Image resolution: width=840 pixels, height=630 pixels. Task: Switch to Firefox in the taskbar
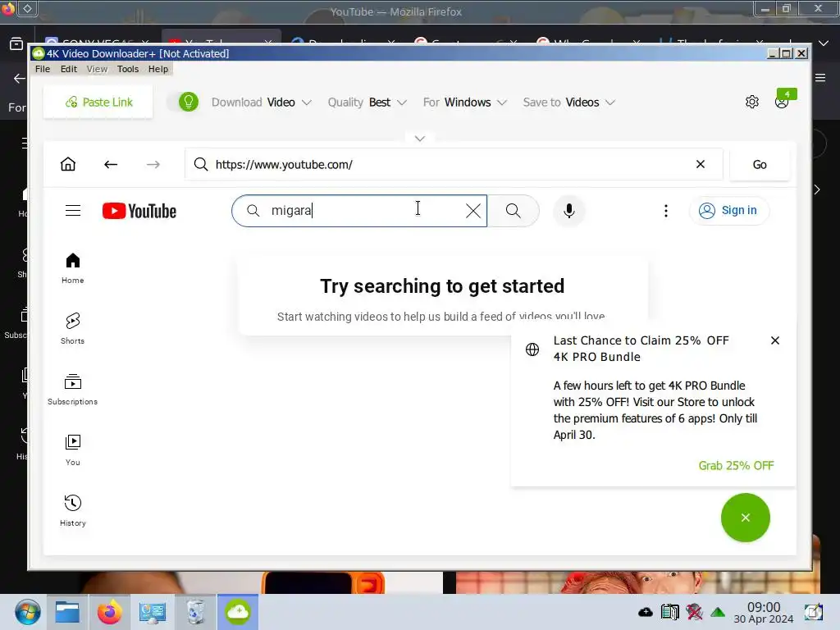tap(109, 612)
